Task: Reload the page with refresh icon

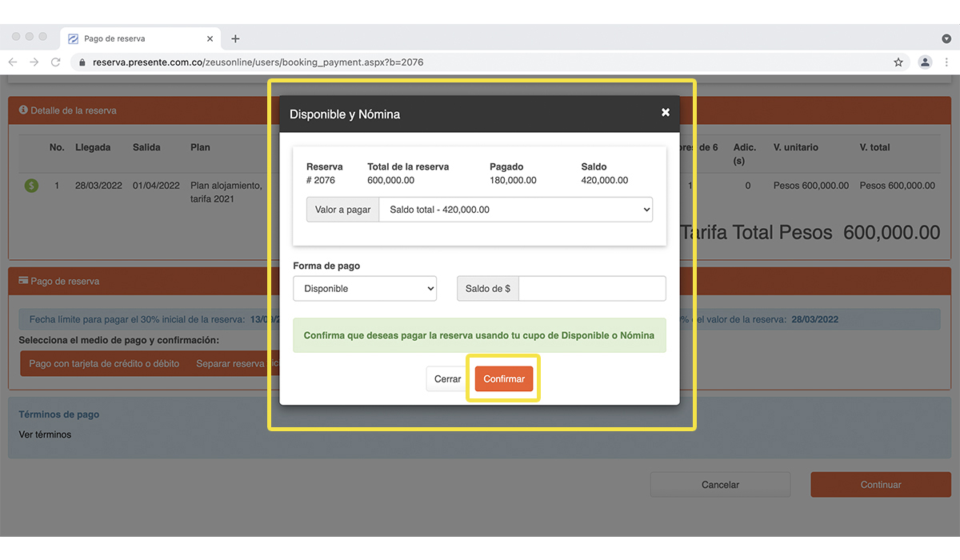Action: click(x=55, y=62)
